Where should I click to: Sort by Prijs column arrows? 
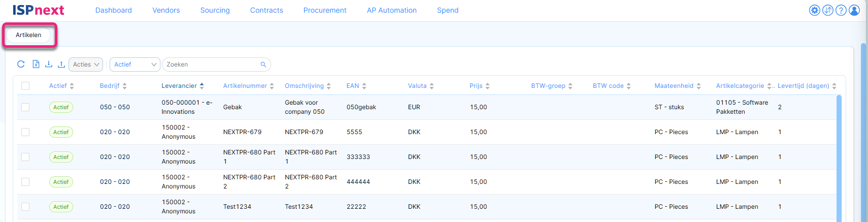tap(487, 86)
